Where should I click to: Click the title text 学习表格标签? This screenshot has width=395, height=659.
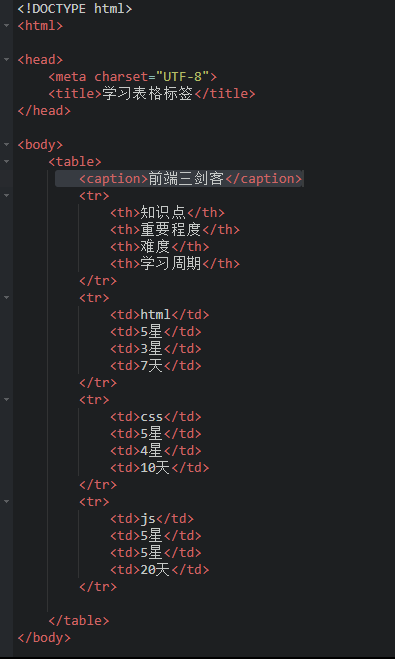[x=147, y=94]
